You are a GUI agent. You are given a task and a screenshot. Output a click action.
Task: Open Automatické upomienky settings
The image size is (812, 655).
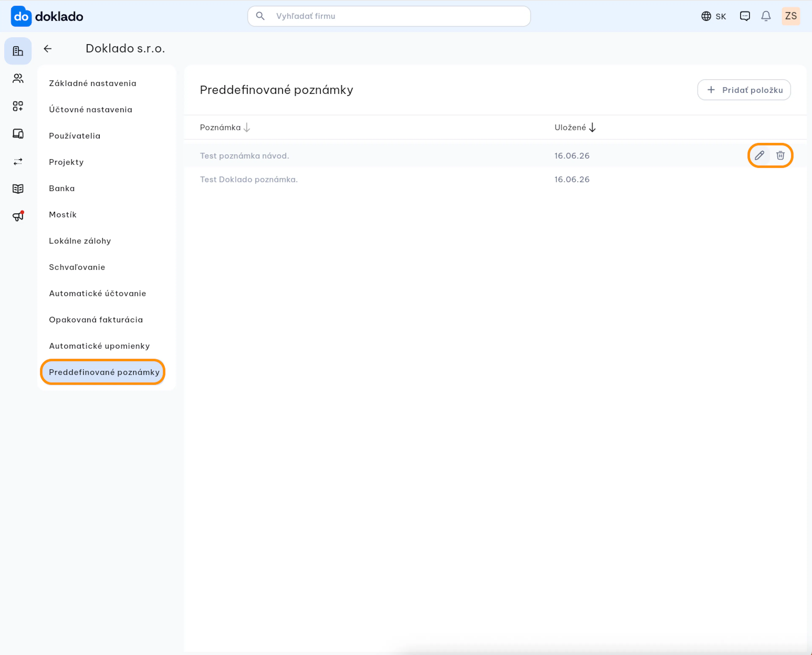pos(99,346)
